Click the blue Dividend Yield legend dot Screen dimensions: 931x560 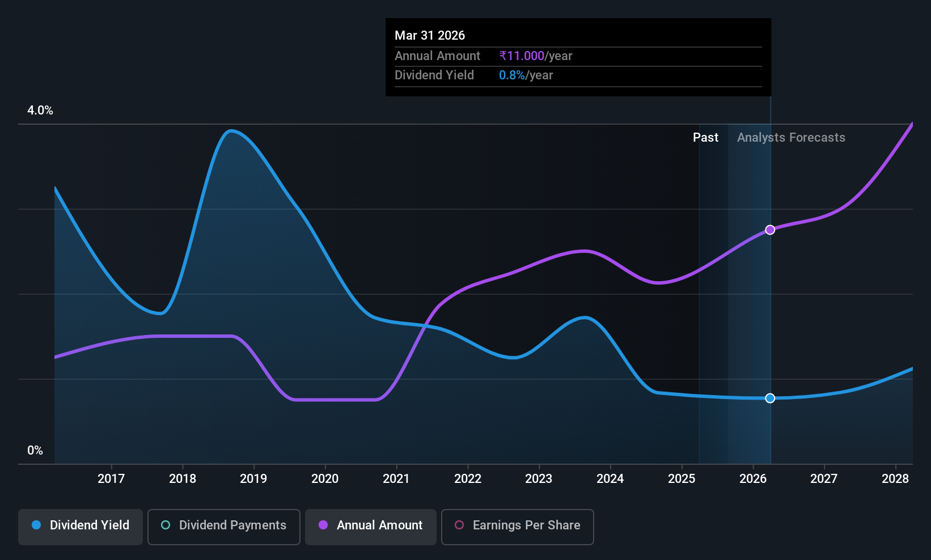(36, 525)
